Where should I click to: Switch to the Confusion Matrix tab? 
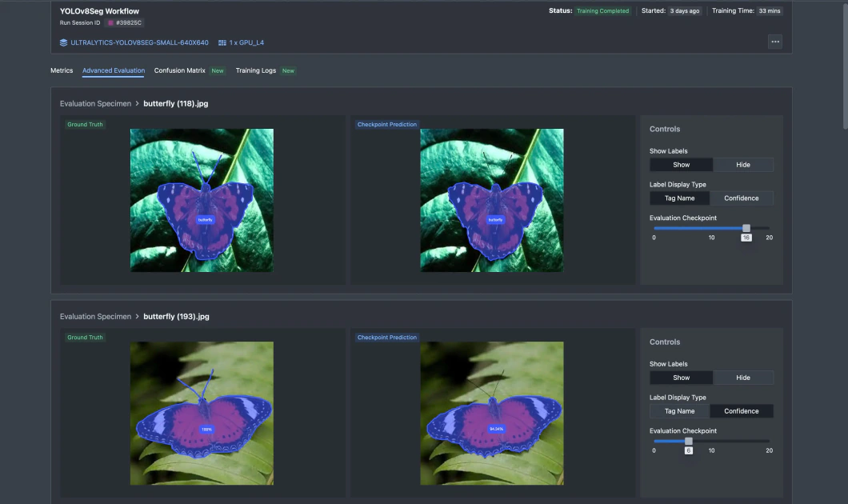tap(179, 70)
